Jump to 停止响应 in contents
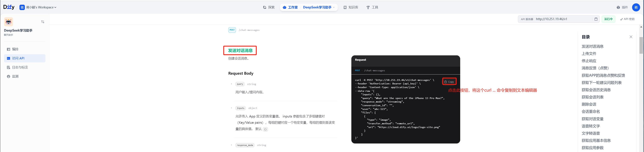644x152 pixels. pos(589,61)
